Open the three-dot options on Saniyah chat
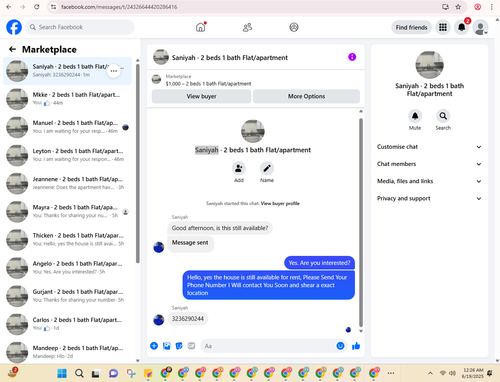Image resolution: width=500 pixels, height=382 pixels. click(114, 71)
